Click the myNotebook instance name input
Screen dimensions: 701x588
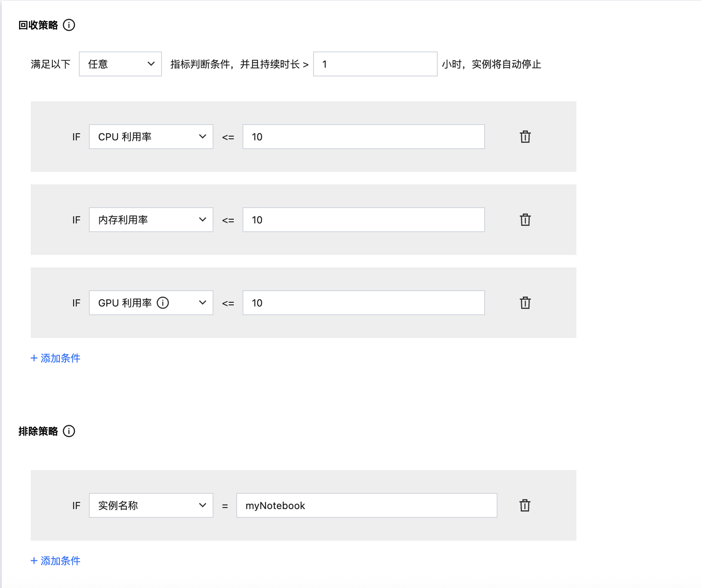tap(366, 505)
